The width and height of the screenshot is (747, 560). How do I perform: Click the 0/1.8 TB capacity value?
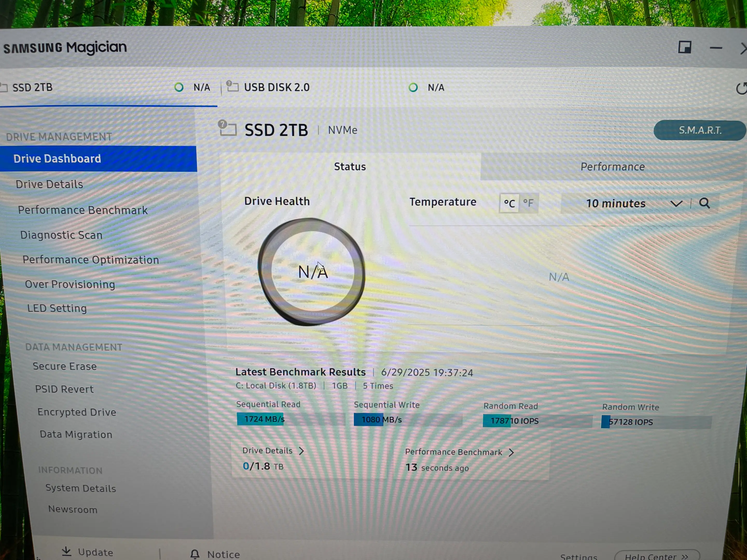coord(263,466)
